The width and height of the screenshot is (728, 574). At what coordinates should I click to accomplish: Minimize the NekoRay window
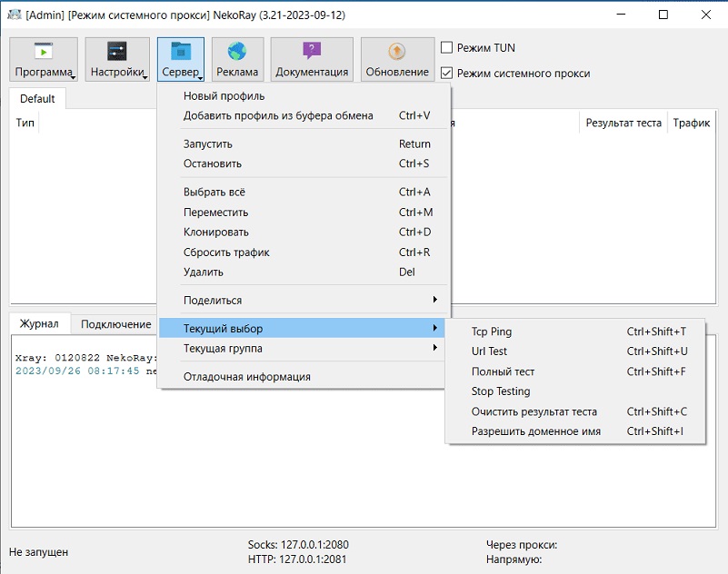pos(621,15)
